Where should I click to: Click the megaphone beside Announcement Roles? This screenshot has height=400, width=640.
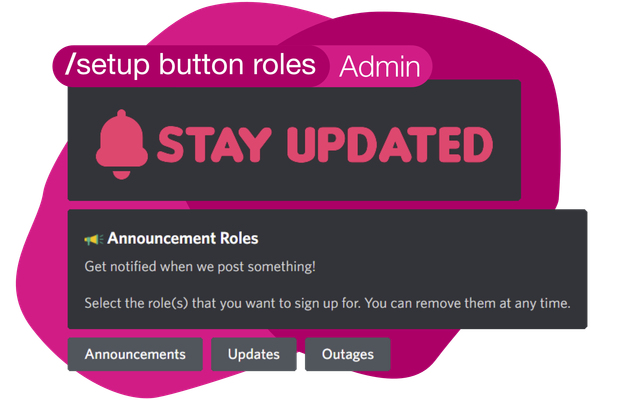tap(93, 239)
